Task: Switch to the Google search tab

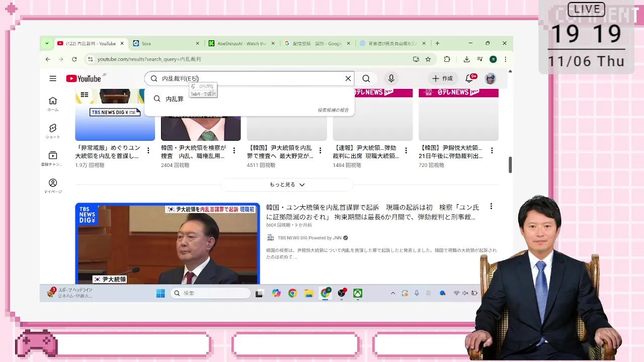Action: click(317, 43)
